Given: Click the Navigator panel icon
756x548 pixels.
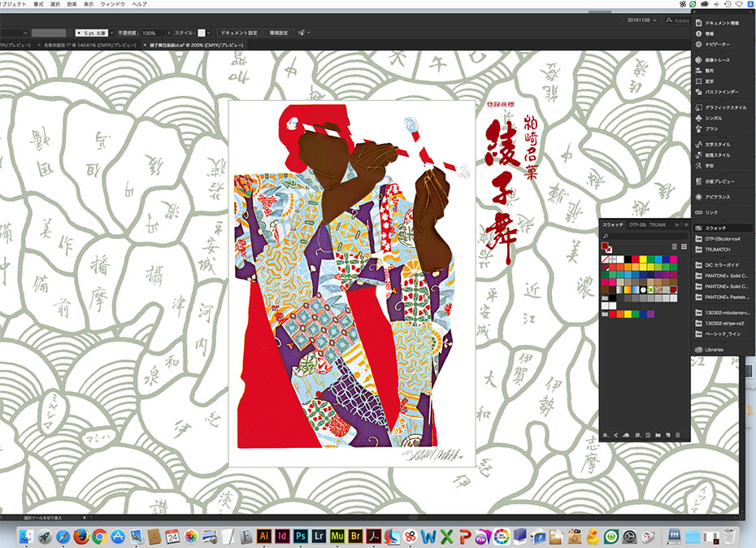Looking at the screenshot, I should [699, 44].
